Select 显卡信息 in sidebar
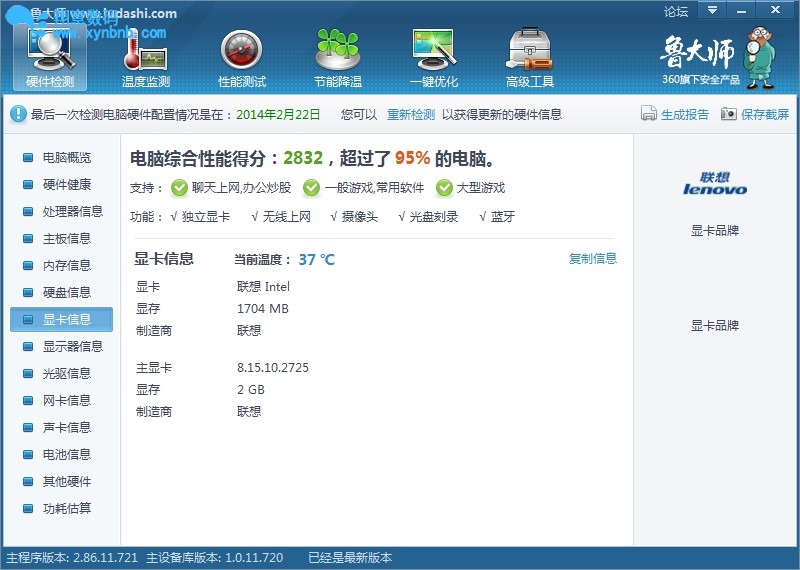This screenshot has width=800, height=570. click(61, 319)
